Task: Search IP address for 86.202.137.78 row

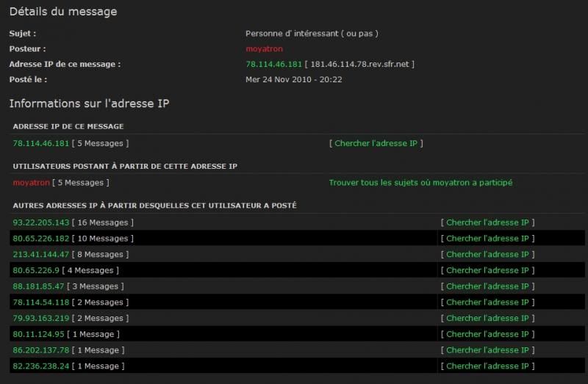Action: (487, 350)
